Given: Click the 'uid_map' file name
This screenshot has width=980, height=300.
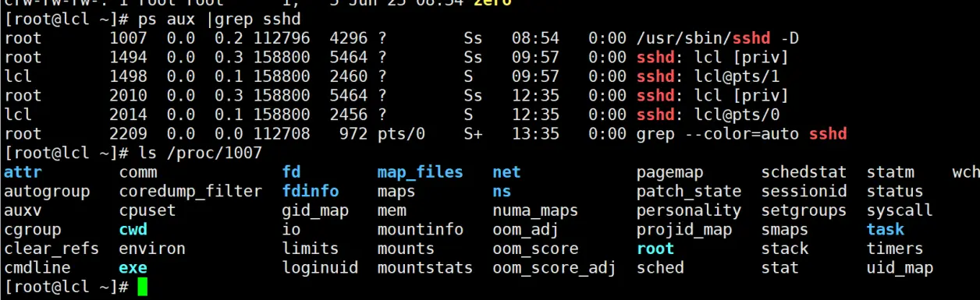Looking at the screenshot, I should point(900,268).
